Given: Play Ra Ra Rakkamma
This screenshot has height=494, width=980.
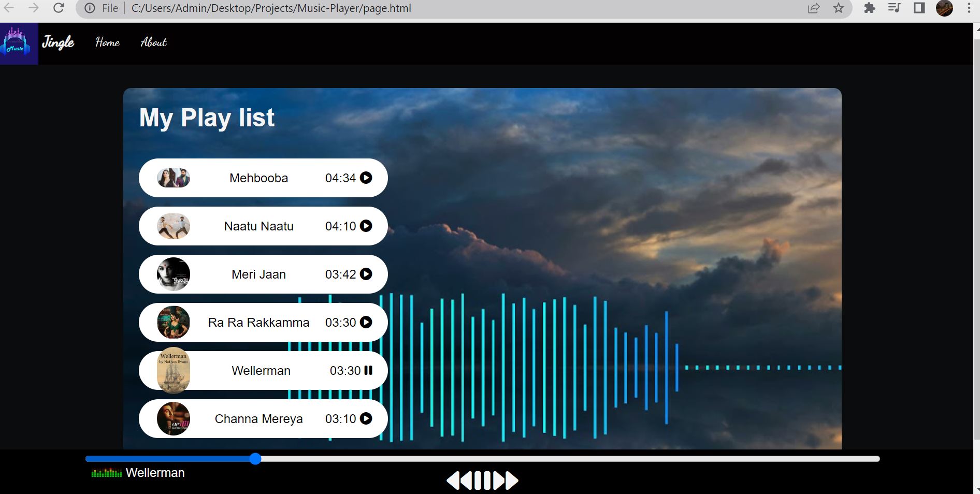Looking at the screenshot, I should [365, 323].
